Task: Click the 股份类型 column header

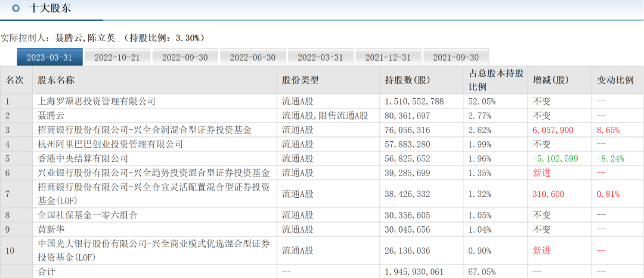Action: pyautogui.click(x=300, y=80)
